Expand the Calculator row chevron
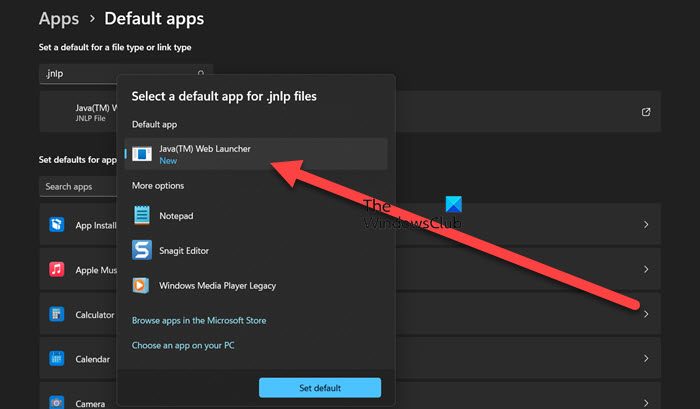Image resolution: width=700 pixels, height=409 pixels. click(x=646, y=314)
